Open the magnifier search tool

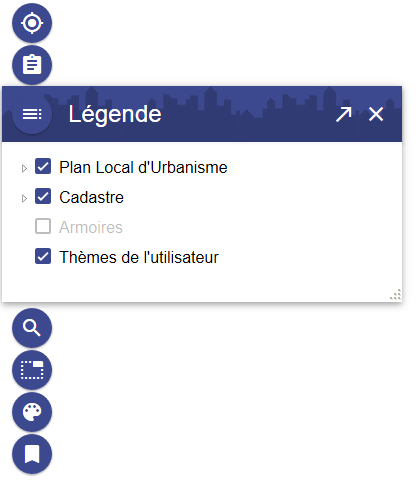click(x=32, y=328)
